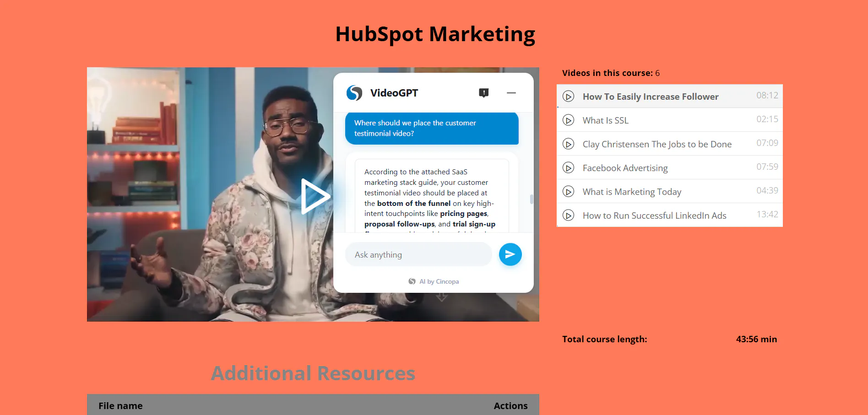
Task: Click the Actions column header
Action: click(x=510, y=406)
